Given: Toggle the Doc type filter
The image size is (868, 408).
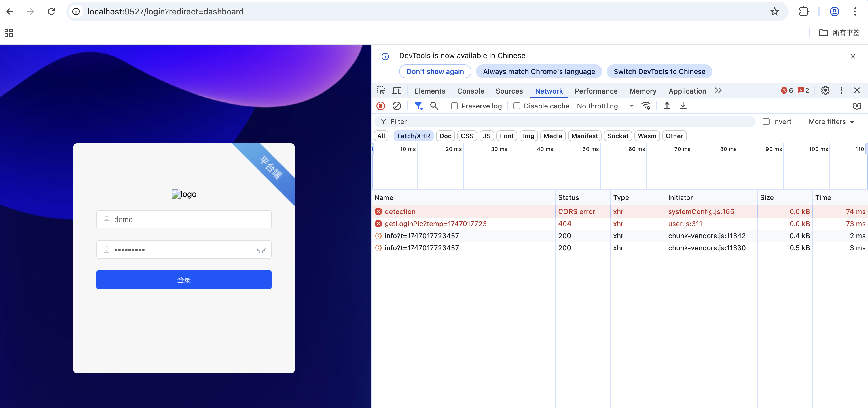Looking at the screenshot, I should 445,136.
